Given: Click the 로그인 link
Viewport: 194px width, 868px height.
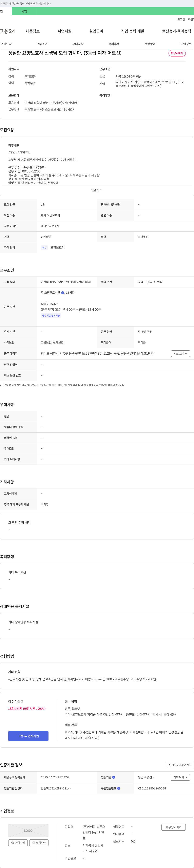Looking at the screenshot, I should pyautogui.click(x=181, y=20).
